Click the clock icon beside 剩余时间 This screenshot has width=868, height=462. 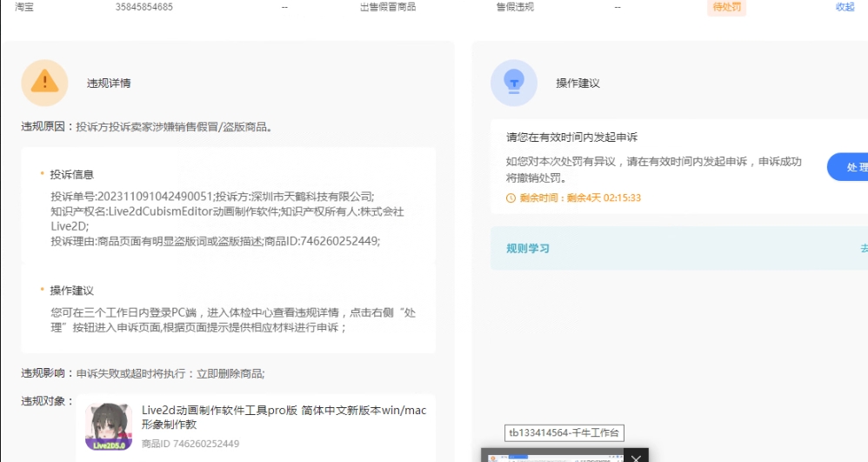coord(511,198)
